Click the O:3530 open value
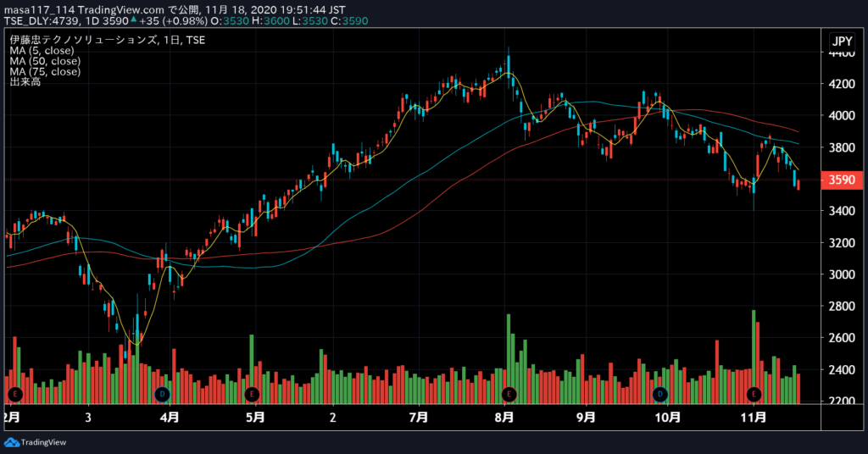Image resolution: width=868 pixels, height=454 pixels. (230, 21)
